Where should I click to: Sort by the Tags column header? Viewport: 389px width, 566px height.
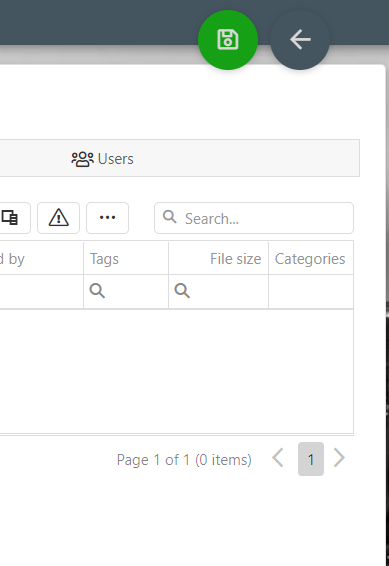126,258
